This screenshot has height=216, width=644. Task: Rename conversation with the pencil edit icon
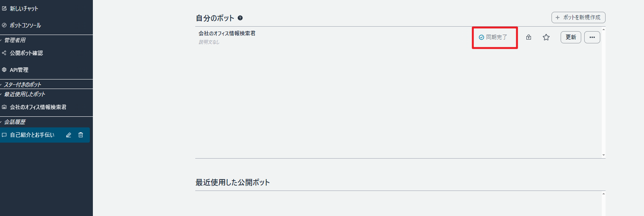point(69,135)
